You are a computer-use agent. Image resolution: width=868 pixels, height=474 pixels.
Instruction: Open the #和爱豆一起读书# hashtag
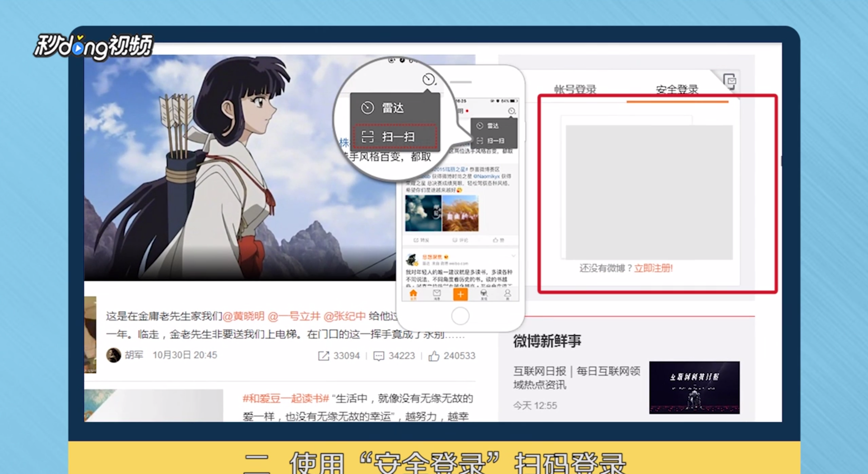(x=285, y=398)
